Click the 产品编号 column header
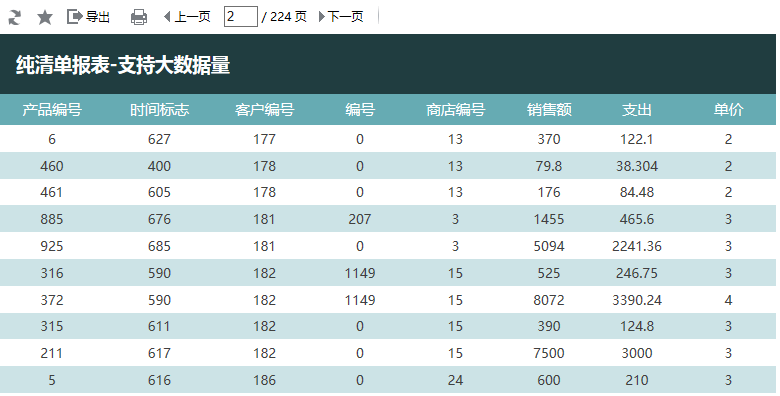The width and height of the screenshot is (780, 396). pyautogui.click(x=52, y=109)
